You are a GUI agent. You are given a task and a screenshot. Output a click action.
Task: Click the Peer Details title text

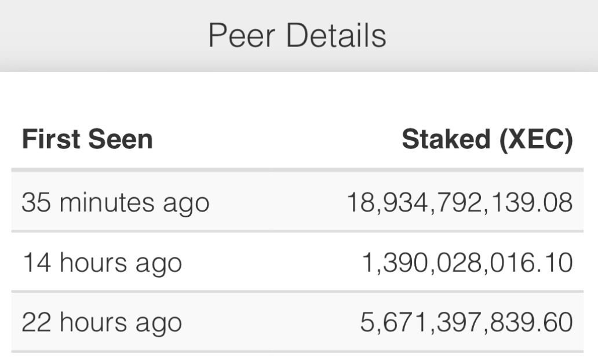pyautogui.click(x=297, y=35)
